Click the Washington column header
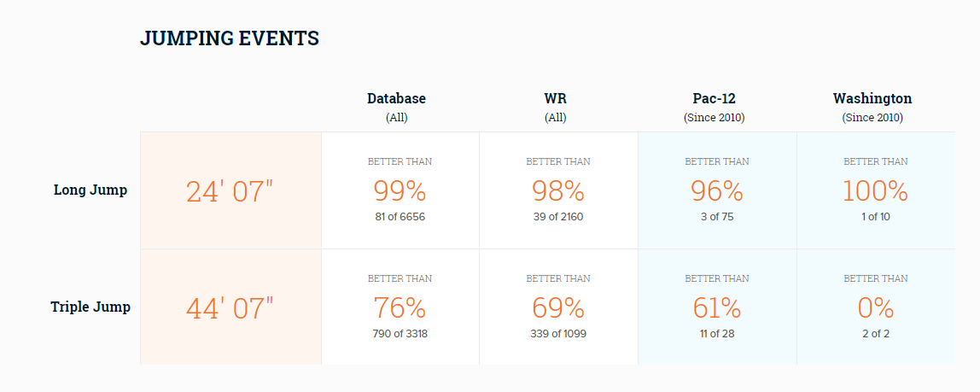980x392 pixels. pyautogui.click(x=872, y=107)
